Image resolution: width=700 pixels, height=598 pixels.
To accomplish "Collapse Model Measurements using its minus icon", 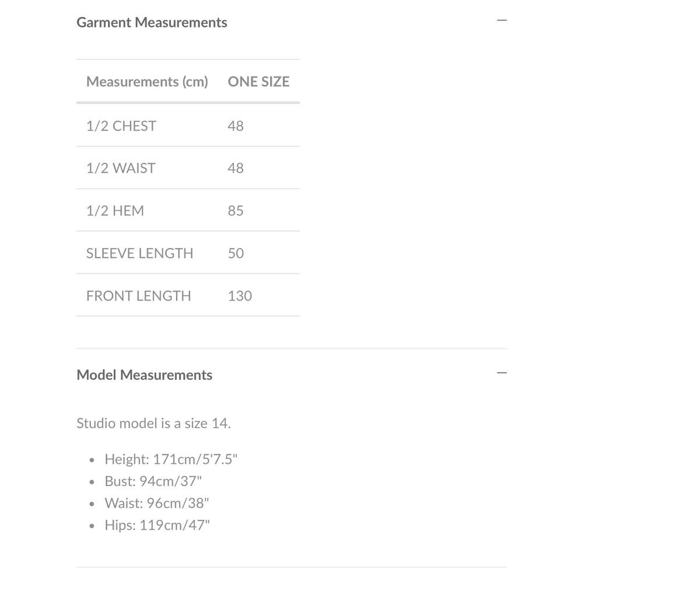I will click(x=502, y=373).
